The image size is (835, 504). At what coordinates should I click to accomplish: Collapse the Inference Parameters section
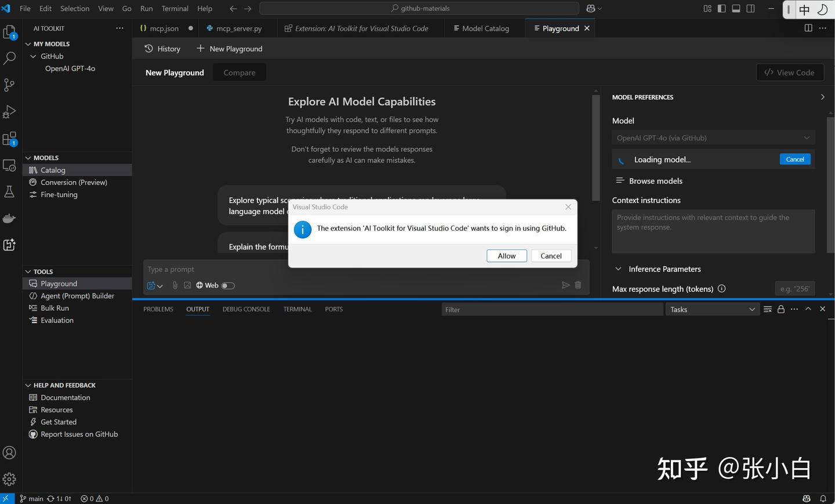pyautogui.click(x=618, y=269)
